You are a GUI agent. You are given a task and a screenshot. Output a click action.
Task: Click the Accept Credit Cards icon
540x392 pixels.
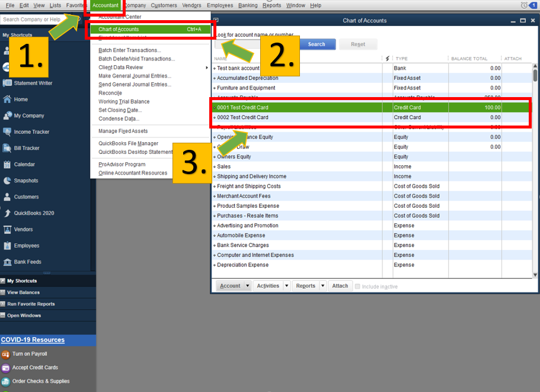pyautogui.click(x=5, y=368)
